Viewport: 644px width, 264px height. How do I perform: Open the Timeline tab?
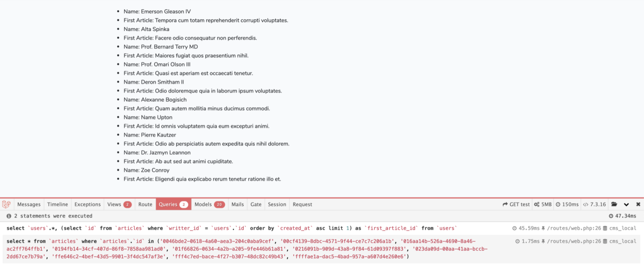click(57, 204)
